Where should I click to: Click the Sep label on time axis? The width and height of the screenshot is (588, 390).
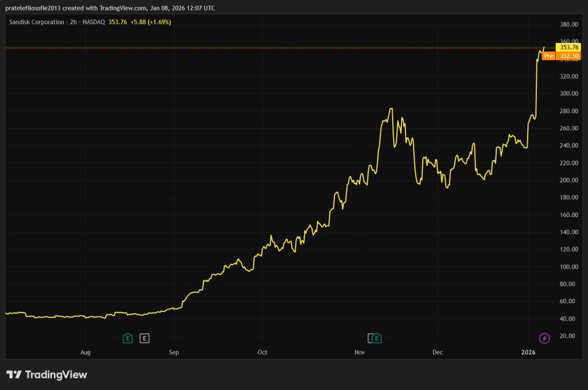175,352
